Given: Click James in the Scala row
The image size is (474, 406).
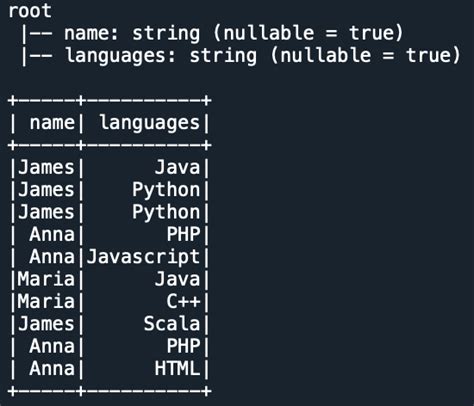Looking at the screenshot, I should (46, 324).
